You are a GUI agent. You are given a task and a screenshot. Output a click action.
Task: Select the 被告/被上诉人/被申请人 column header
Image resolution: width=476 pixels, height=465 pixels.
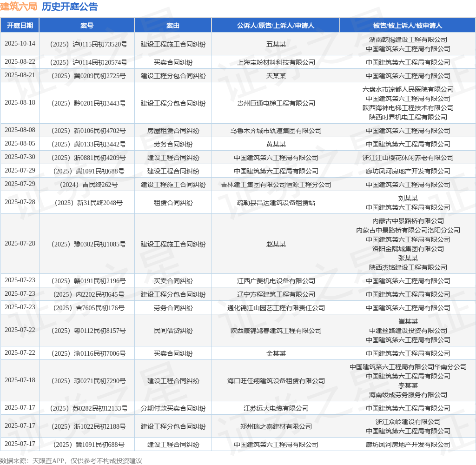point(408,26)
